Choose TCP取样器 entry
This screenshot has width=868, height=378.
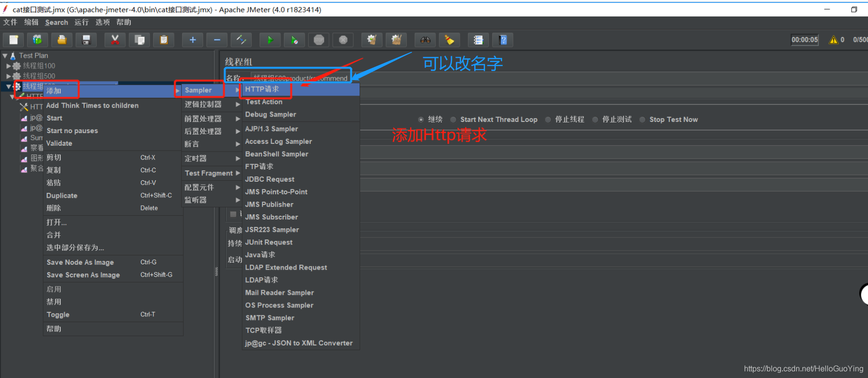(x=301, y=330)
